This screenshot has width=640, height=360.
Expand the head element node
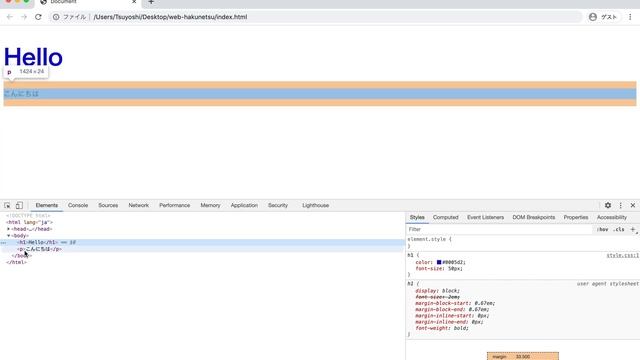click(8, 229)
